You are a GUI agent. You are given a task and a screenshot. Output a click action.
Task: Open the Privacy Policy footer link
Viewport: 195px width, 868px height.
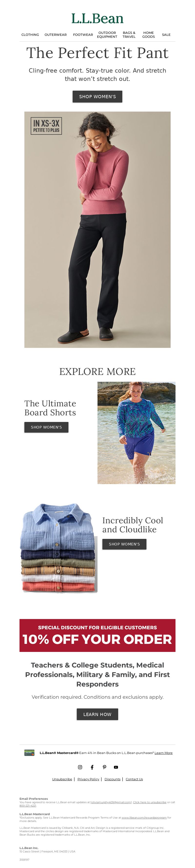88,779
